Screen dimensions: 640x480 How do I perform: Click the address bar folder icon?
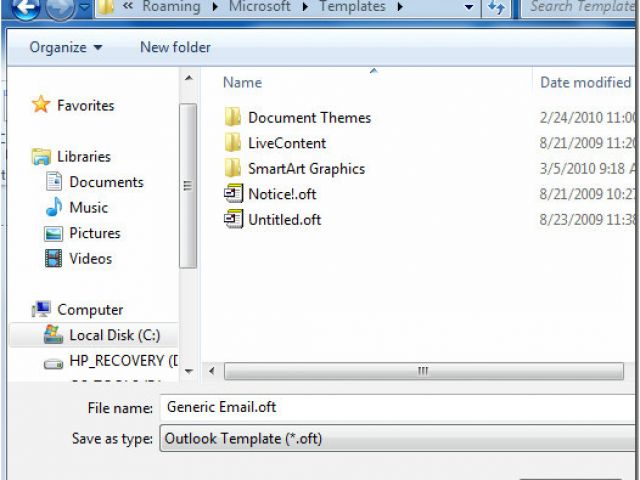point(106,7)
